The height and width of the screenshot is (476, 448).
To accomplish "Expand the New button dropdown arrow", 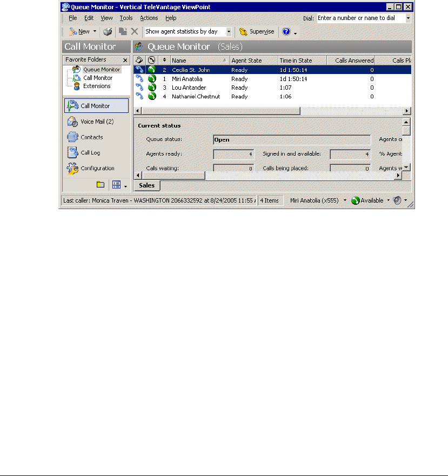I will click(x=95, y=32).
